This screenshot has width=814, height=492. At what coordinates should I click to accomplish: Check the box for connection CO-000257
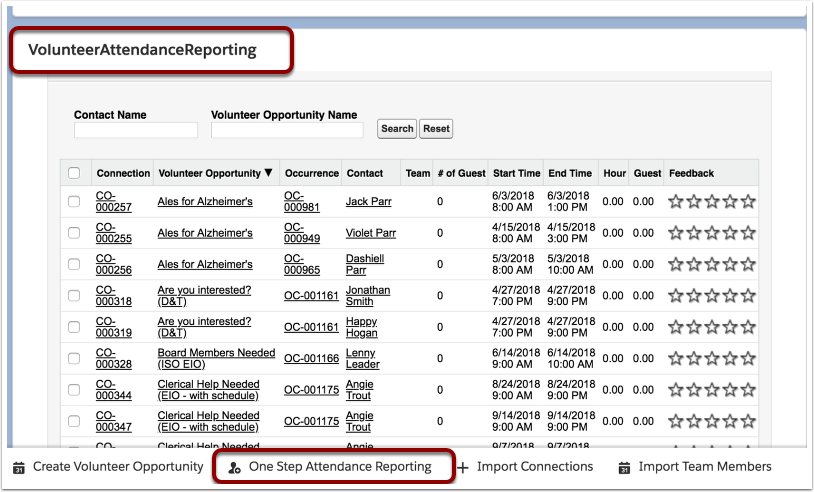coord(74,201)
